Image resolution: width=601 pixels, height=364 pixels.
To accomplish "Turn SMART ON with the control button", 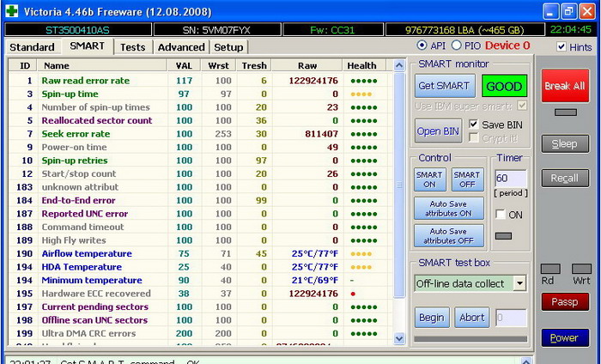I will coord(429,179).
